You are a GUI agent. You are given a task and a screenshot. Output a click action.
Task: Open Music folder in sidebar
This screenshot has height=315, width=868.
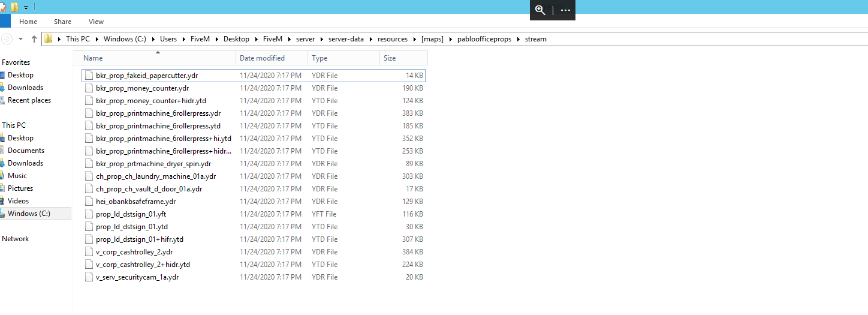[x=17, y=176]
